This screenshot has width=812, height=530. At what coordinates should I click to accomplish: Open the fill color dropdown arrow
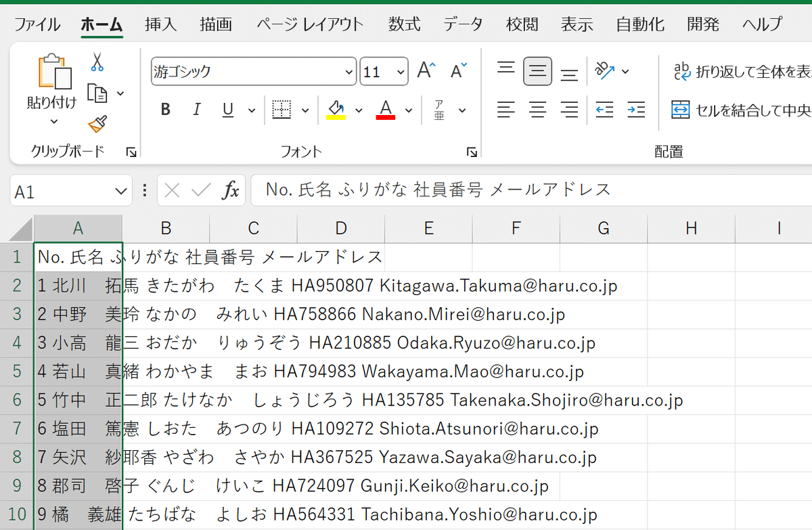pos(359,110)
